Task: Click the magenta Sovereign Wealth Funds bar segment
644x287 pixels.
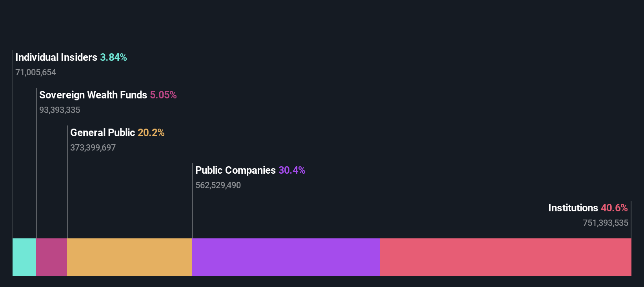Action: pyautogui.click(x=52, y=257)
